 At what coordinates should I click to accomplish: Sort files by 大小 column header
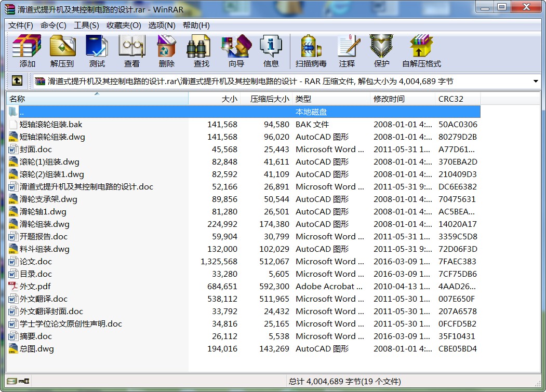tap(214, 99)
